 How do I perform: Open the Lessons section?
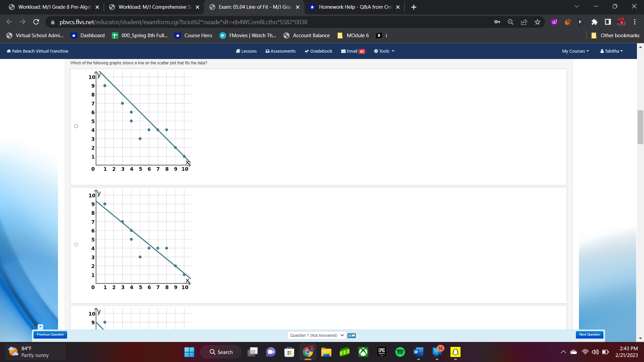247,51
